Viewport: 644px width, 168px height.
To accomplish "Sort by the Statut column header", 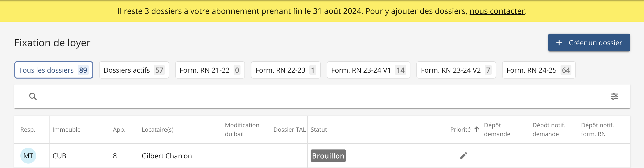I will 319,130.
